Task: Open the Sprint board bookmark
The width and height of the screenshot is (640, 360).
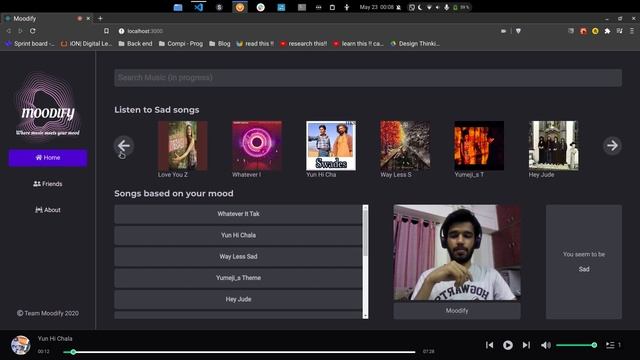Action: point(30,44)
